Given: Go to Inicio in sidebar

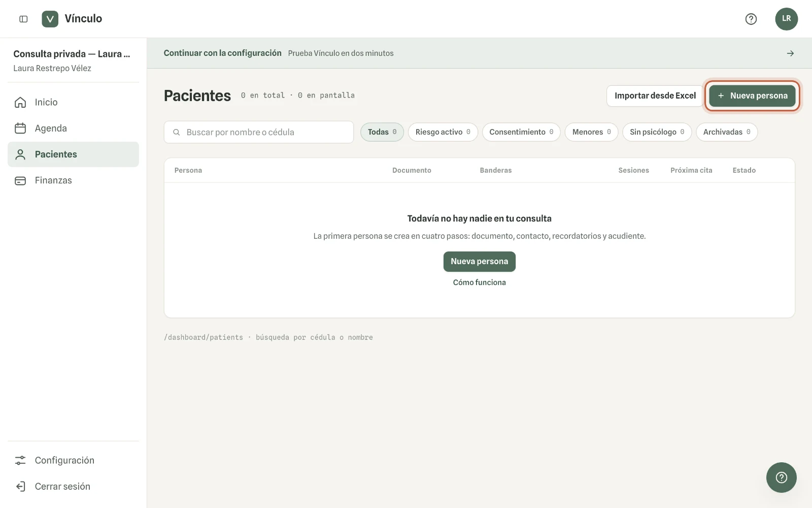Looking at the screenshot, I should click(73, 102).
